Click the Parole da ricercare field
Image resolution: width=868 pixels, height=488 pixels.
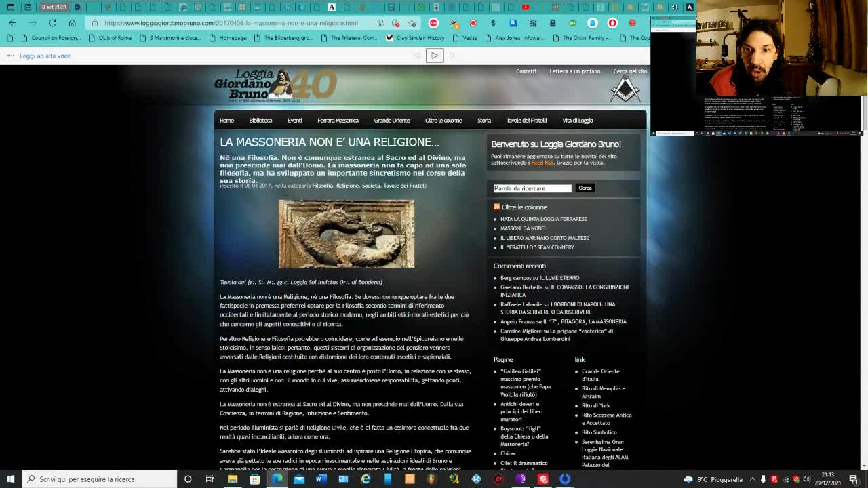pos(532,188)
